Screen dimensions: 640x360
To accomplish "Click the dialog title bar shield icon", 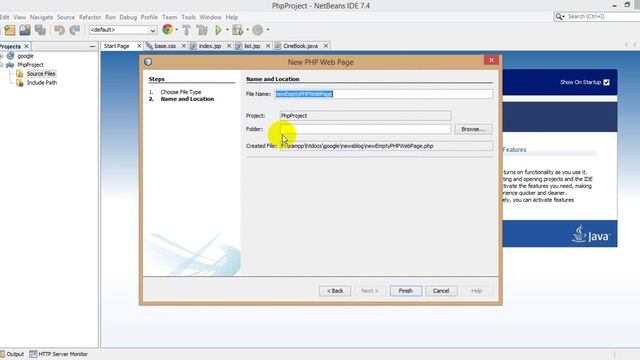I will [x=148, y=62].
